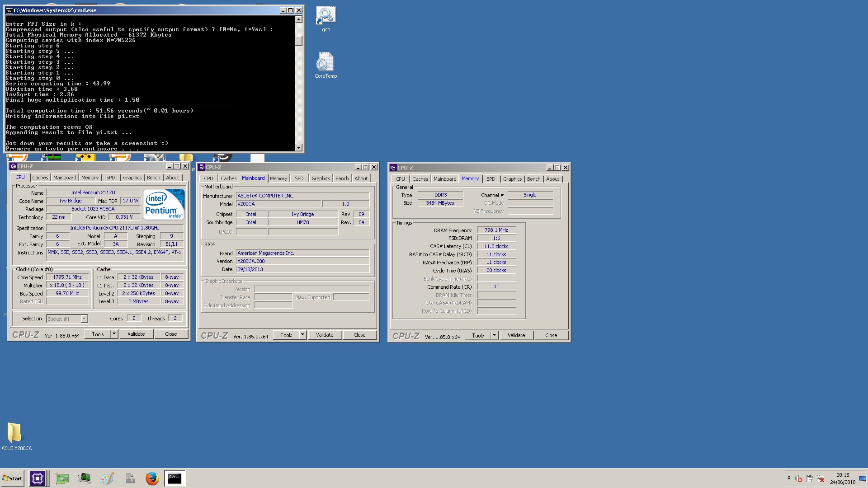This screenshot has height=488, width=868.
Task: Click Validate in the Memory window
Action: pos(516,335)
